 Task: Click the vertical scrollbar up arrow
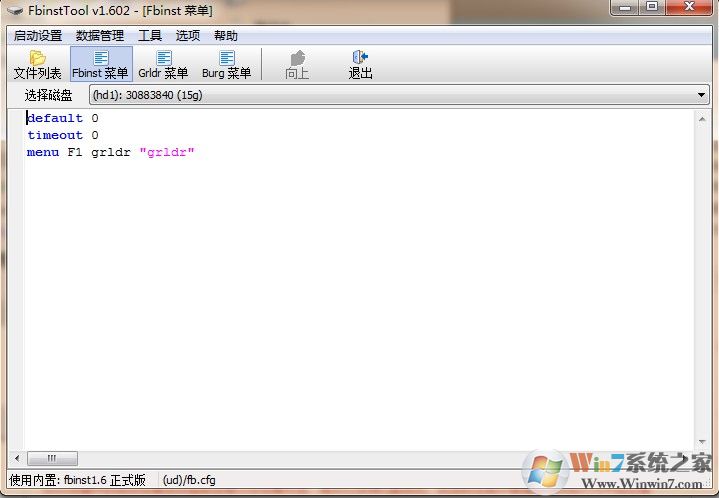coord(702,119)
